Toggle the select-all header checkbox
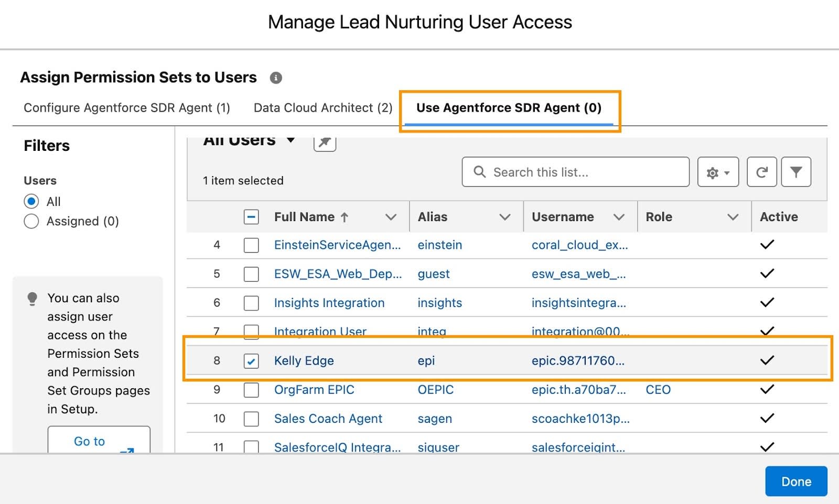 point(251,216)
